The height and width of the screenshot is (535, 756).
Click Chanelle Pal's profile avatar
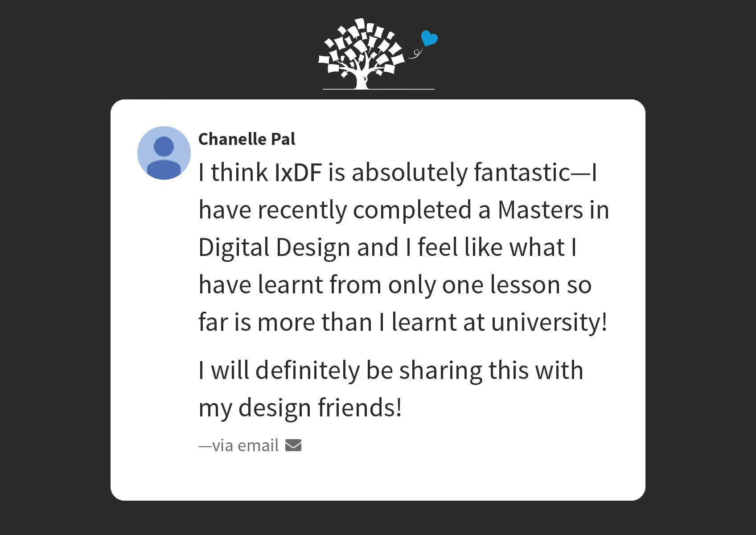(164, 153)
